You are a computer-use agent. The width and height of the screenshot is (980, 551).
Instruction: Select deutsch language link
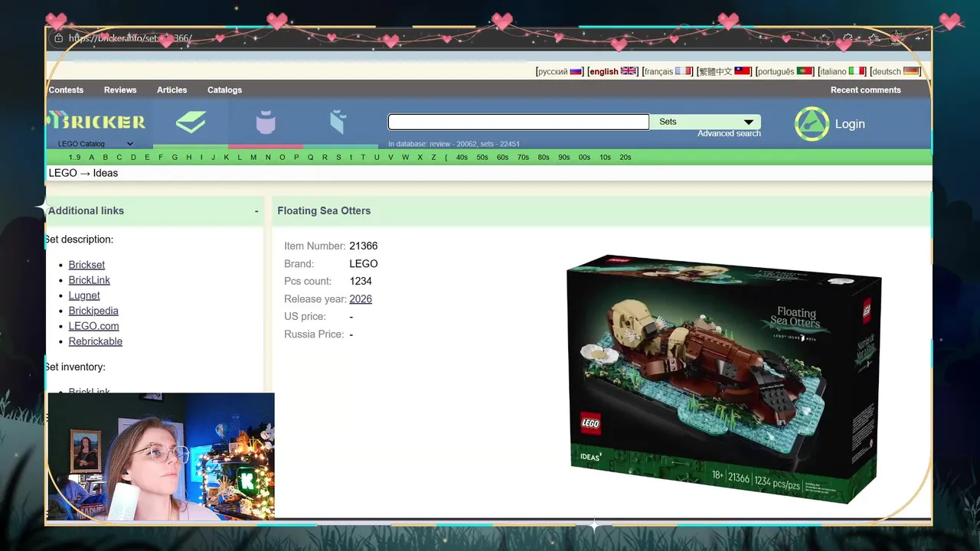tap(887, 71)
